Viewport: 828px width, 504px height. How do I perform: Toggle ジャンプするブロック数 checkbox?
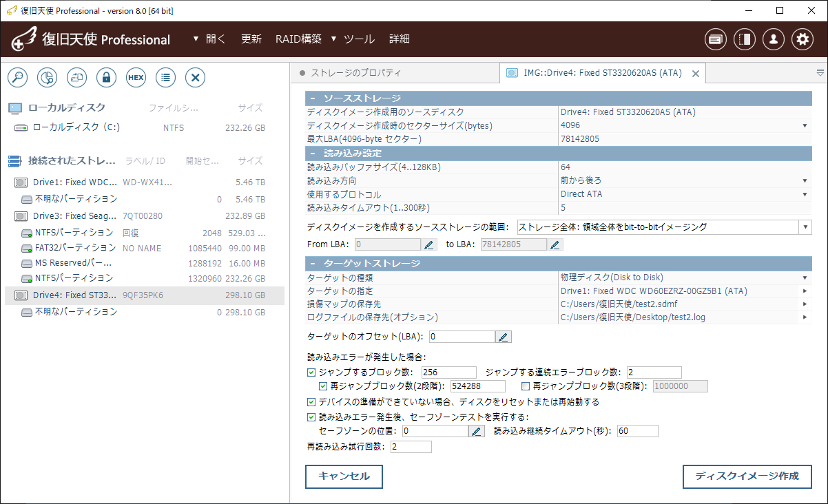(x=311, y=372)
